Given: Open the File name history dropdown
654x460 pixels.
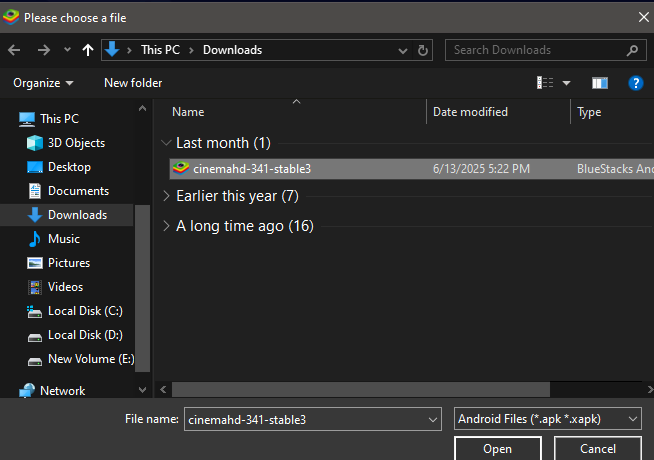Looking at the screenshot, I should [x=433, y=420].
